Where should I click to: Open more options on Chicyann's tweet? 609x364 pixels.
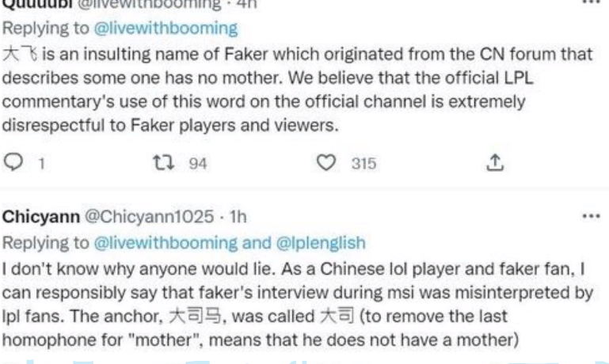[x=592, y=215]
